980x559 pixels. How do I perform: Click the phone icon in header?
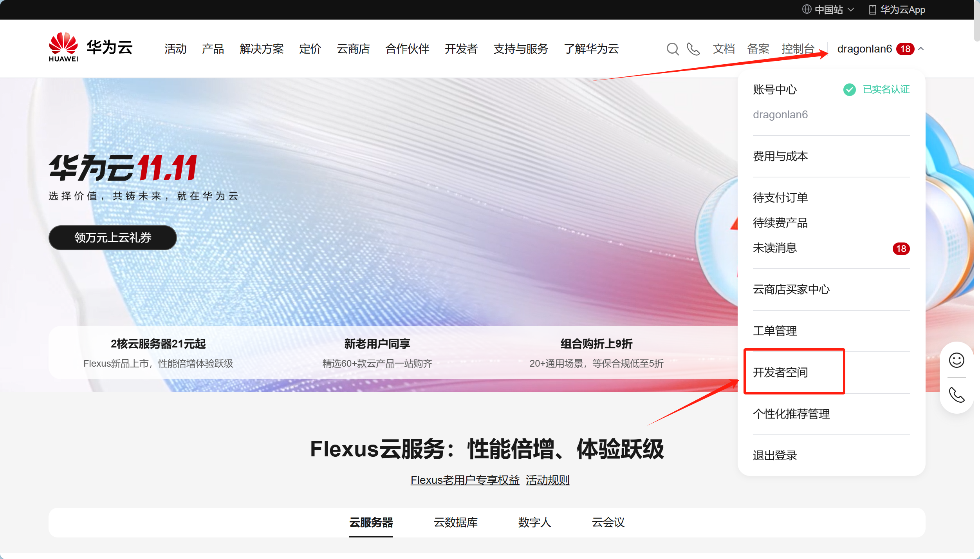[693, 49]
